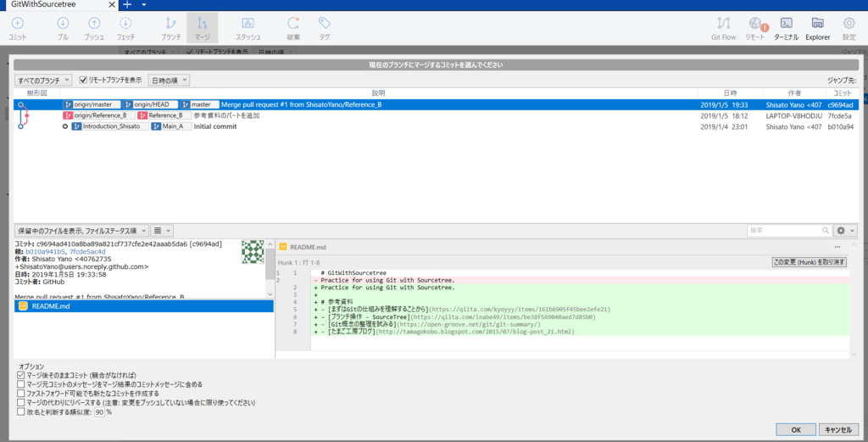868x442 pixels.
Task: Click the README.md diff header icon
Action: point(283,247)
